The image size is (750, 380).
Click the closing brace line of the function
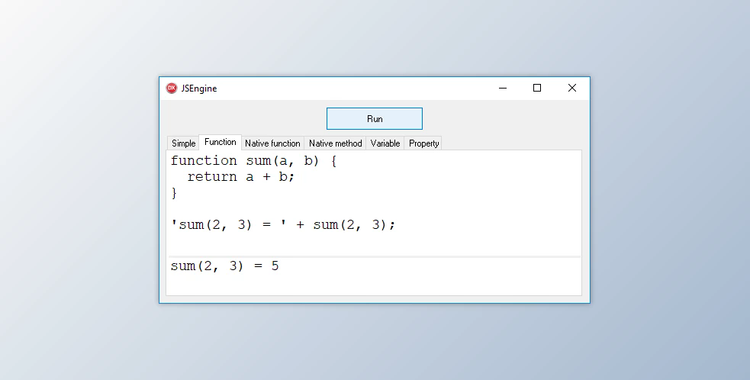pyautogui.click(x=174, y=192)
